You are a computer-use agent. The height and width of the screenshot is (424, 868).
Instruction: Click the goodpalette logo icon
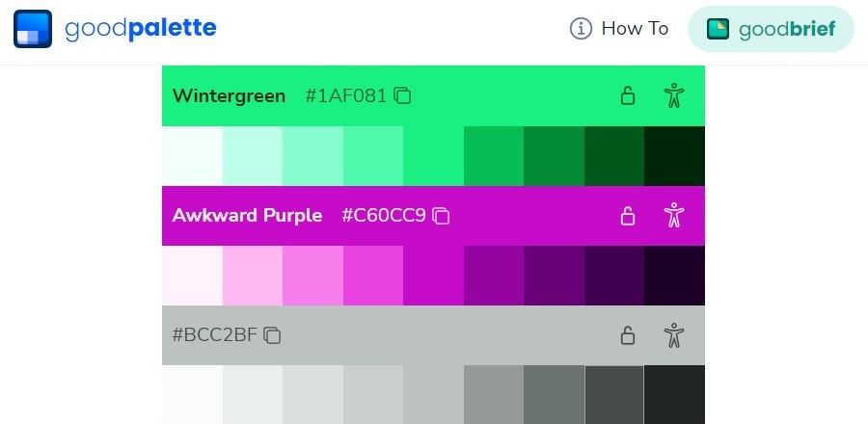tap(33, 29)
